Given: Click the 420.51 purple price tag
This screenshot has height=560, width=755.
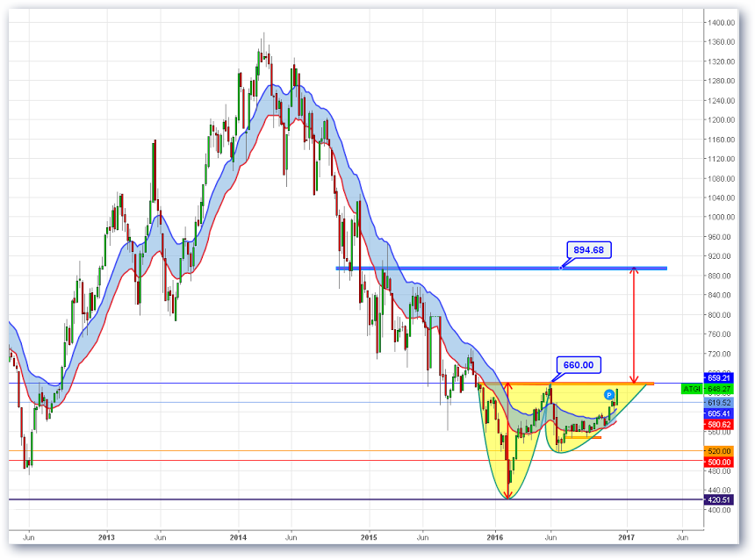Looking at the screenshot, I should 718,499.
